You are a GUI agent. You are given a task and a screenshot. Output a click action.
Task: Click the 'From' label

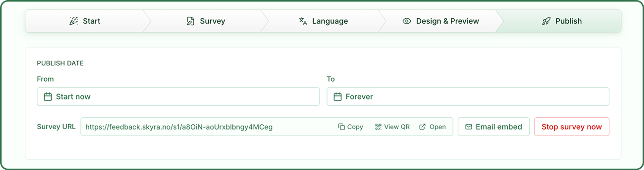(x=45, y=79)
